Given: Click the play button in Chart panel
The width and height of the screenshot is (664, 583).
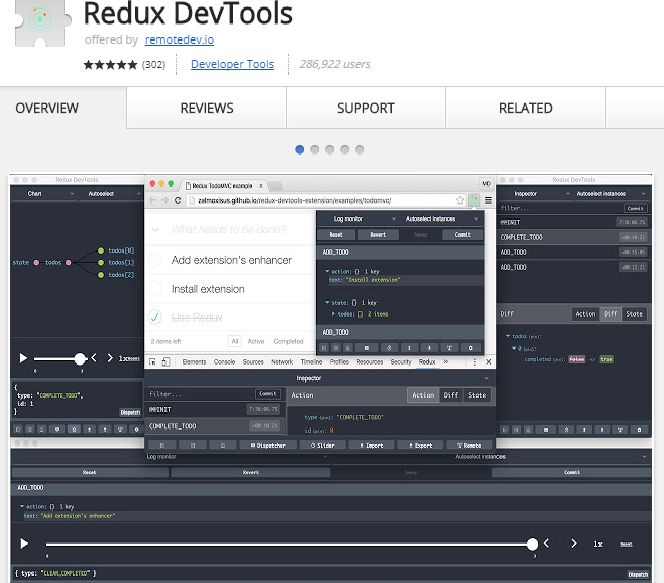Looking at the screenshot, I should (24, 358).
